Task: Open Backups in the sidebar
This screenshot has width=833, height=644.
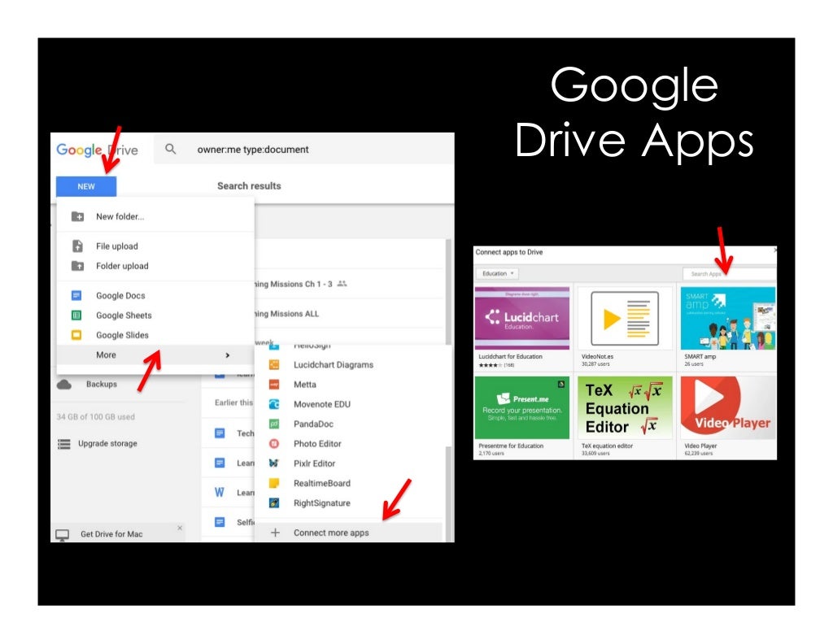Action: (x=102, y=384)
